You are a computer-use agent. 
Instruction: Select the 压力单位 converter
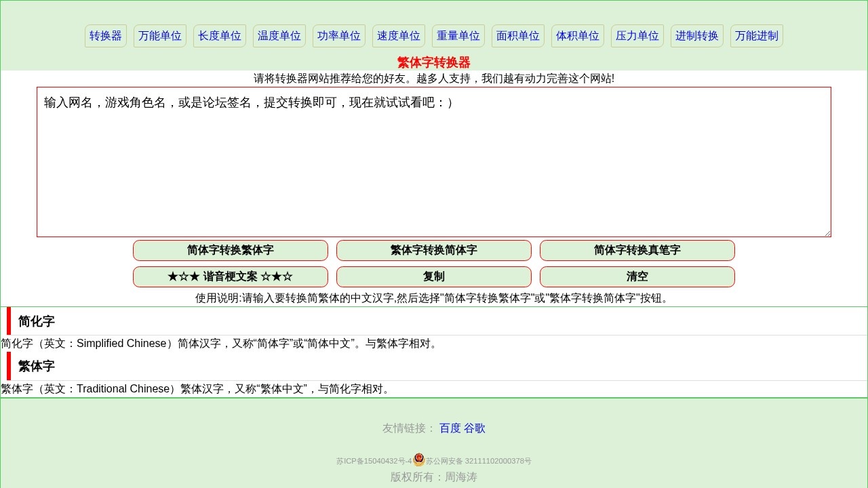pyautogui.click(x=637, y=35)
